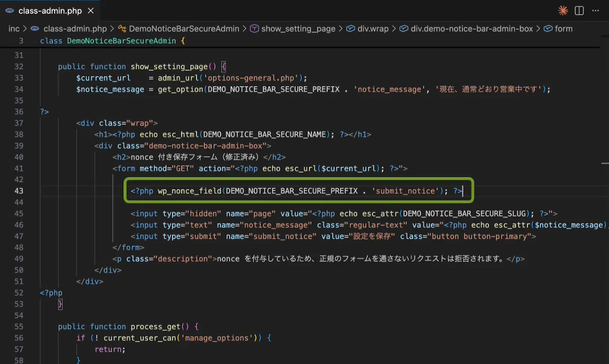The width and height of the screenshot is (609, 364).
Task: Click the description paragraph on line 49
Action: pos(318,259)
